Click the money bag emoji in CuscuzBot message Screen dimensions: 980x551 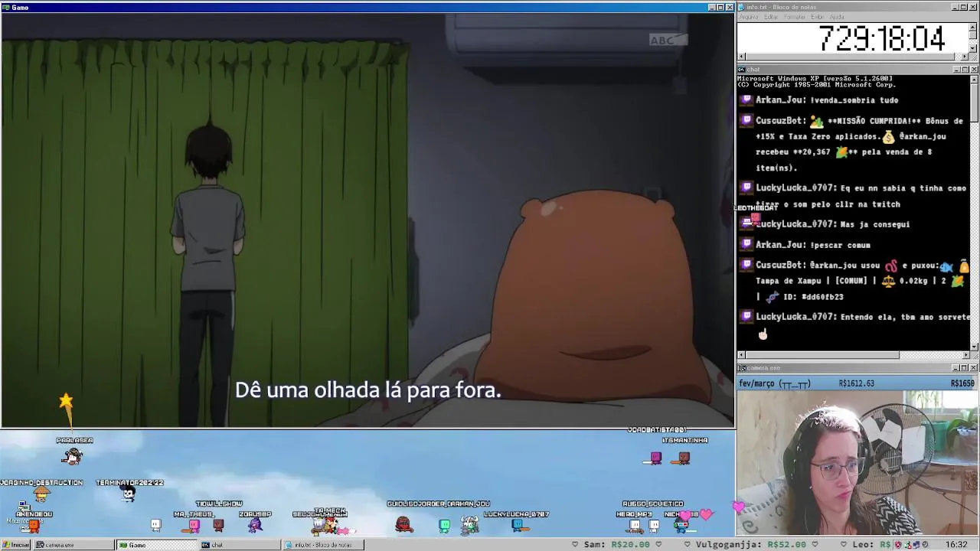888,136
